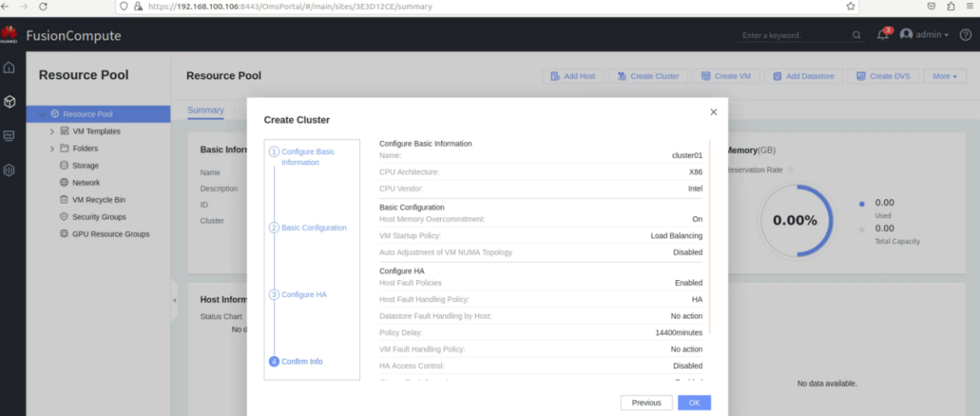Click the Create Cluster button
Screen dimensions: 980x416
coord(648,76)
